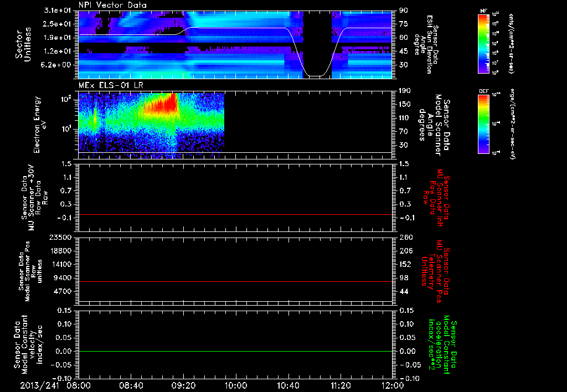Click the '1.2e+01' sector tick value
This screenshot has width=567, height=392.
point(58,51)
